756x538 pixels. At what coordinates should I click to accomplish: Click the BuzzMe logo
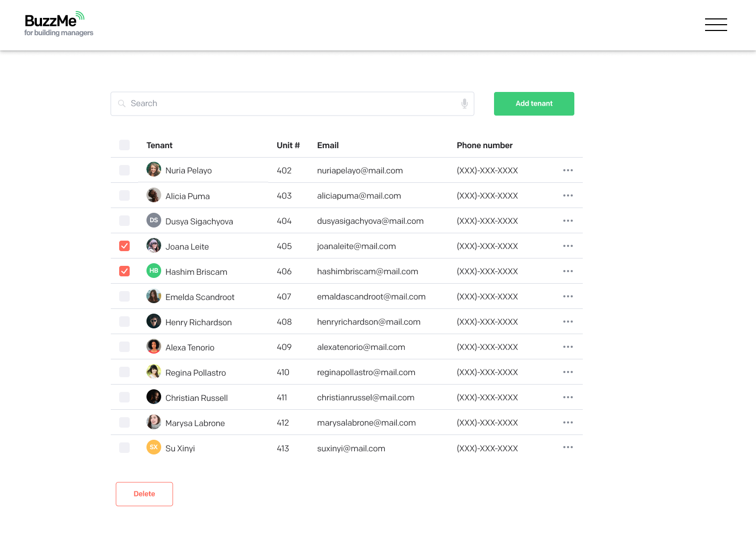pos(58,24)
